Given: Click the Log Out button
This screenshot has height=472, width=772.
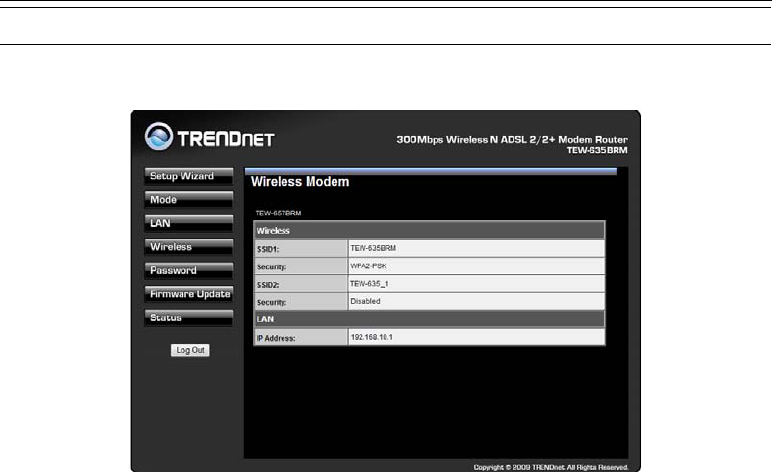Looking at the screenshot, I should pyautogui.click(x=190, y=350).
